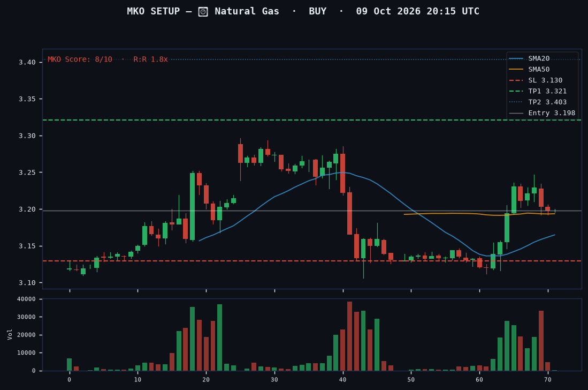
Task: Click the tallest green volume bar
Action: click(220, 338)
